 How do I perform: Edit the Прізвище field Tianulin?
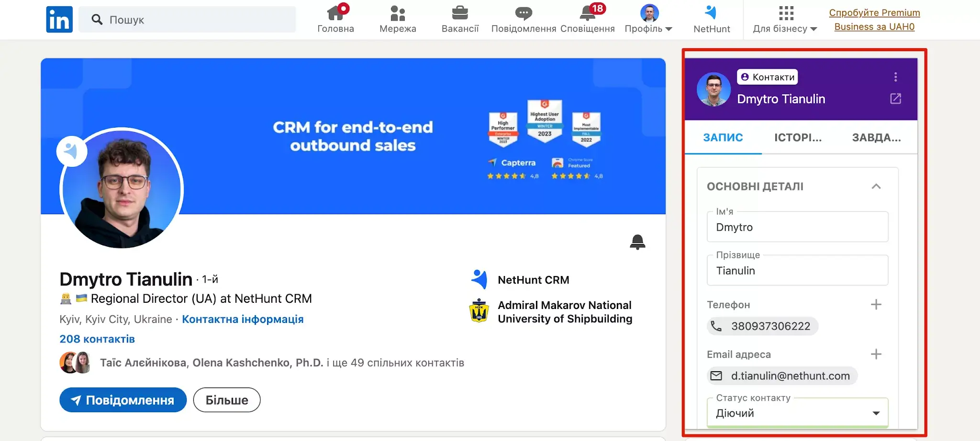click(797, 270)
